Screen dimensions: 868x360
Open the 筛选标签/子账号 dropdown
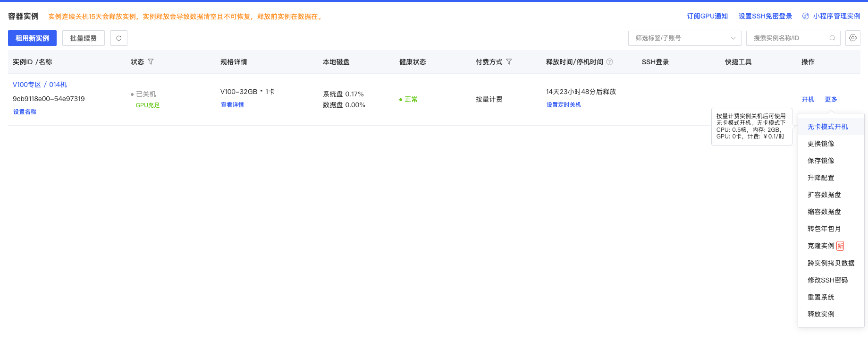pos(685,38)
